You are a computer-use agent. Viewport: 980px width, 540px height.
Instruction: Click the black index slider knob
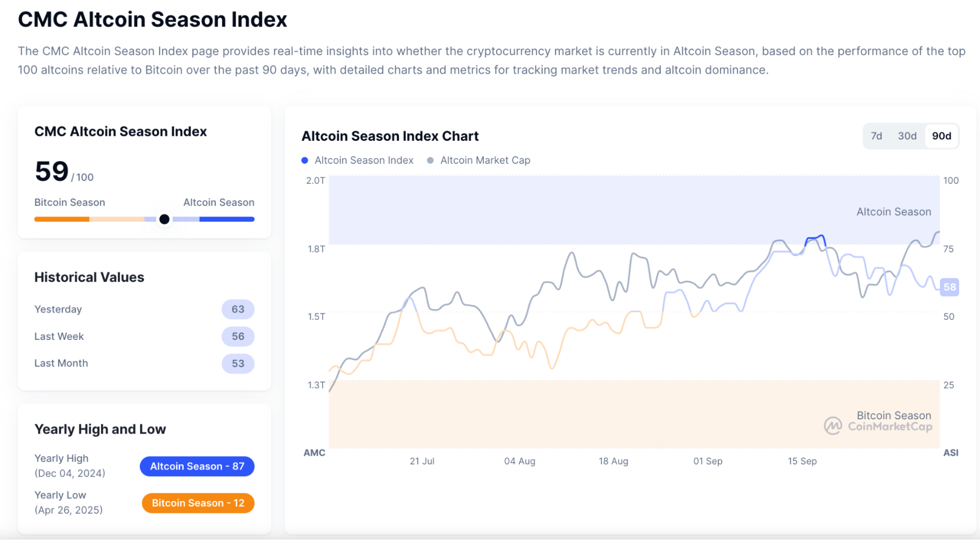[x=165, y=219]
